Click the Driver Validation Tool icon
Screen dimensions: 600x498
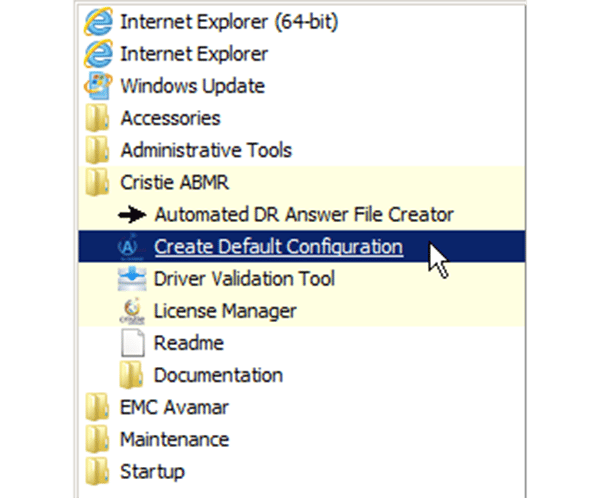[132, 279]
